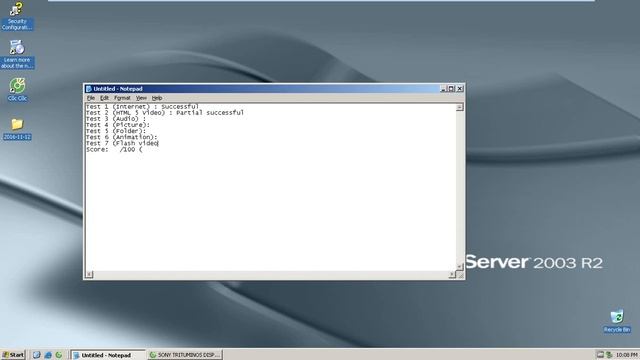This screenshot has width=640, height=360.
Task: Click the 'Score: /100 (' line
Action: coord(114,149)
